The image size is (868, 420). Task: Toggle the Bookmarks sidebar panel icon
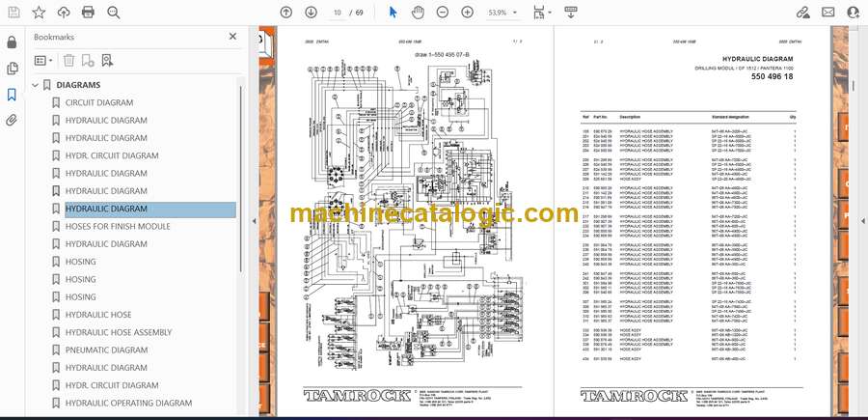(x=12, y=95)
